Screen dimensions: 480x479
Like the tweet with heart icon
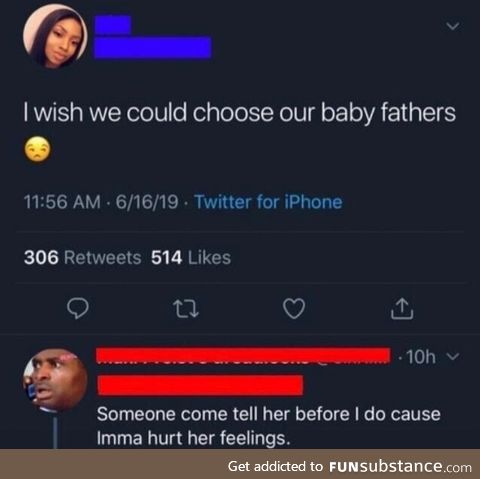click(x=294, y=308)
